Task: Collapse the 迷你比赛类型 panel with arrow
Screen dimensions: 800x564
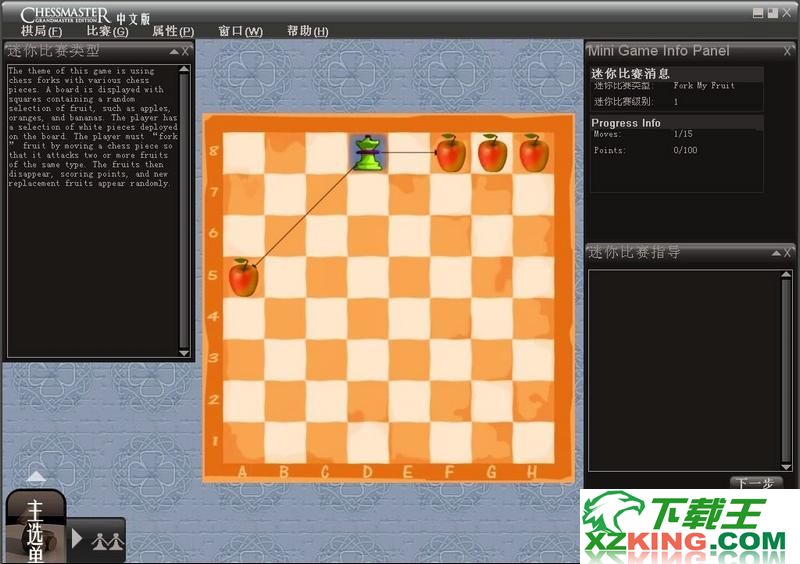Action: [x=174, y=52]
